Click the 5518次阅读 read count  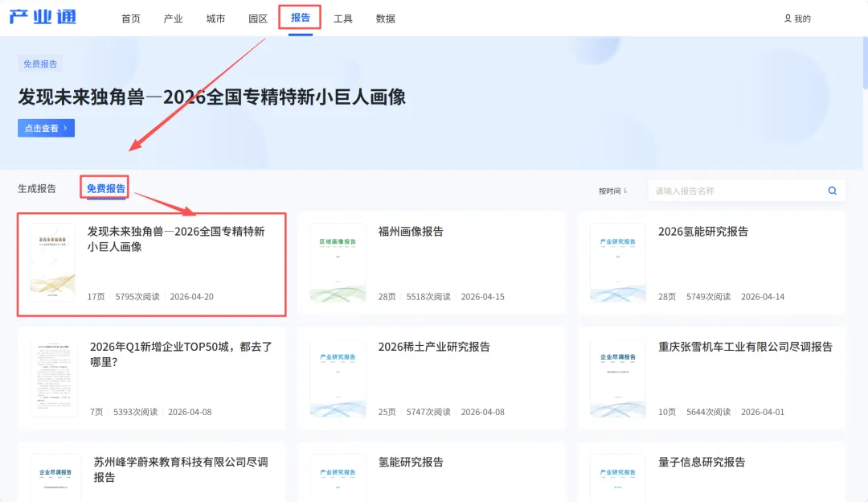[x=428, y=296]
